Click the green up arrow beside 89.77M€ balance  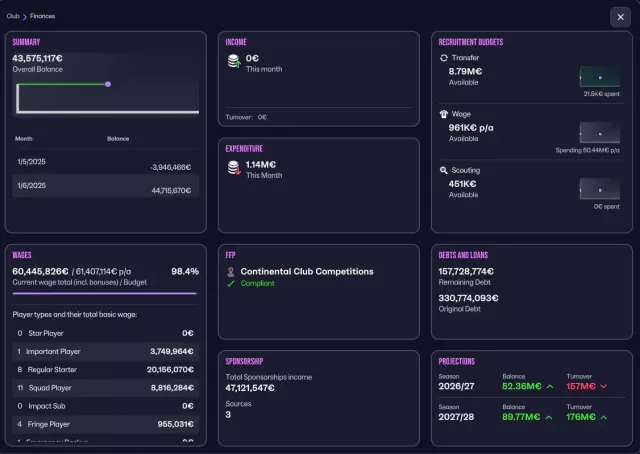[549, 417]
